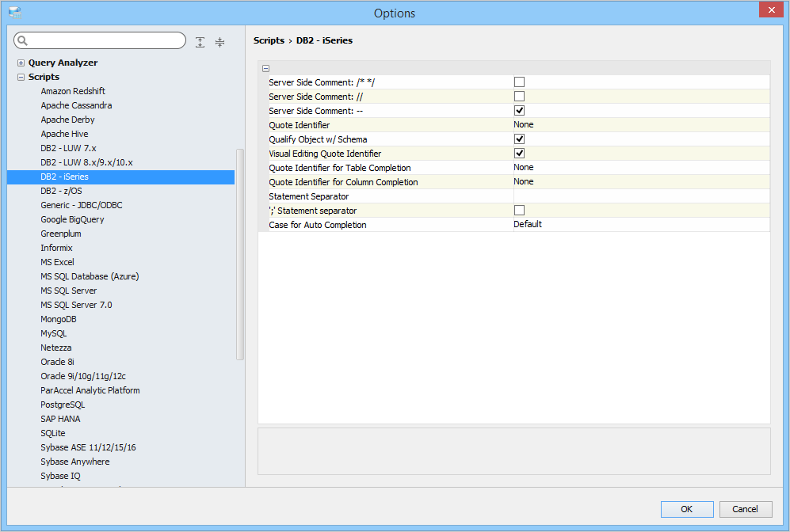The height and width of the screenshot is (532, 790).
Task: Open Quote Identifier value dropdown
Action: coord(641,125)
